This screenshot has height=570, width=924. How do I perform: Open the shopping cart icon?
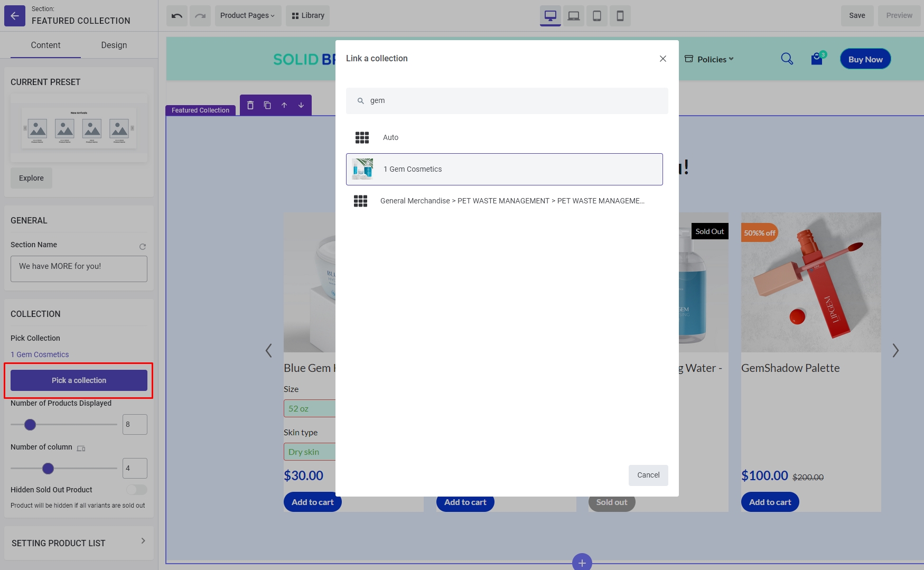click(817, 59)
